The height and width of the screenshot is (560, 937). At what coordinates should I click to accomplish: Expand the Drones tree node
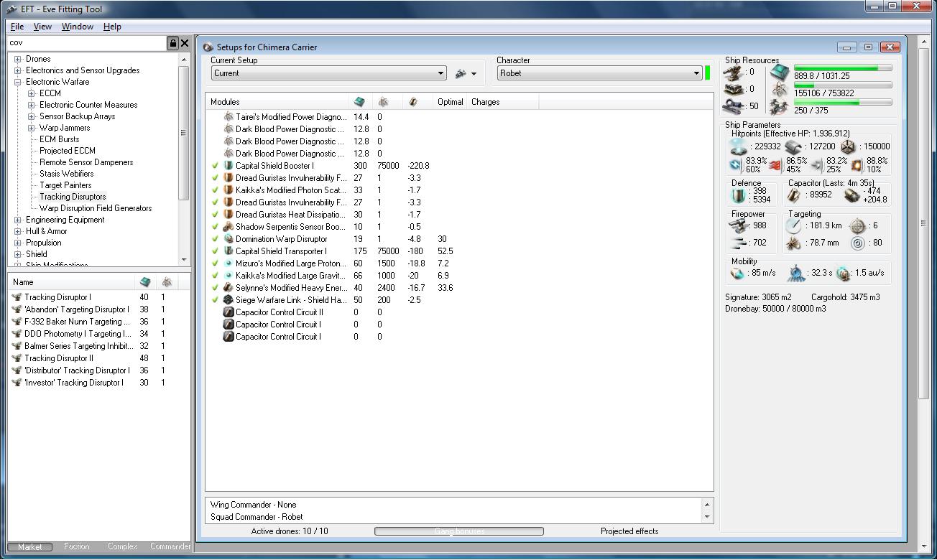[18, 59]
